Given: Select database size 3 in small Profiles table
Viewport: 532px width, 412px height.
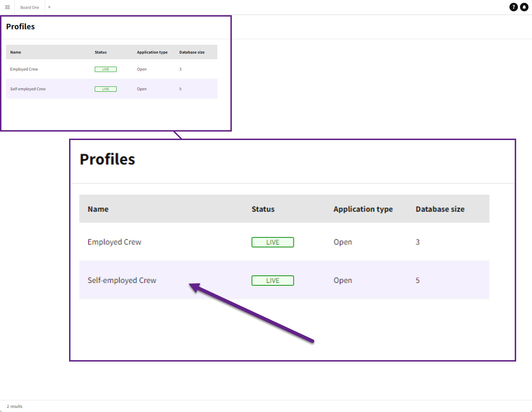Looking at the screenshot, I should click(180, 69).
